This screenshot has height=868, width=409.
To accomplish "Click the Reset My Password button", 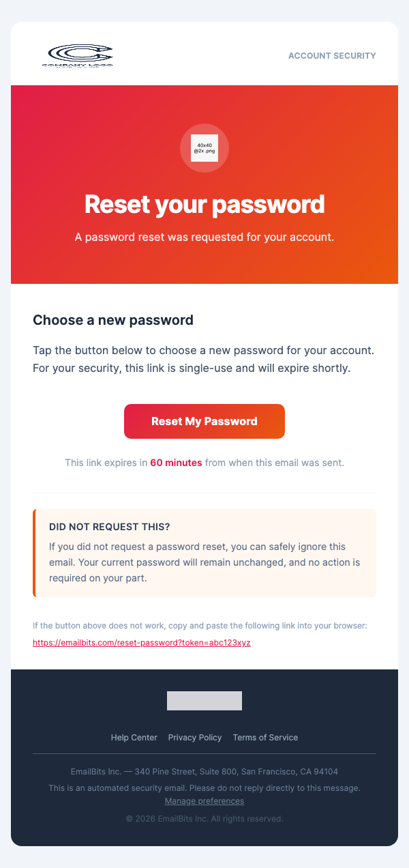I will click(204, 421).
